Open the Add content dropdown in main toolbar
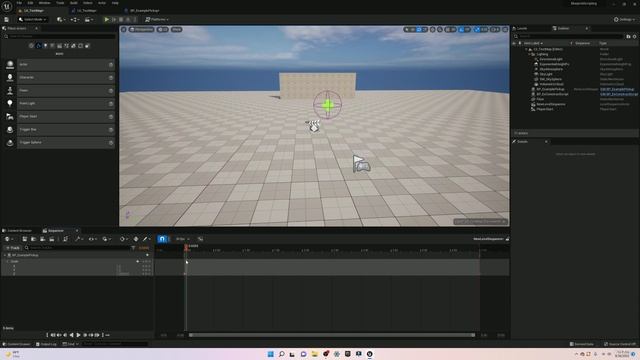This screenshot has height=360, width=640. pyautogui.click(x=61, y=19)
